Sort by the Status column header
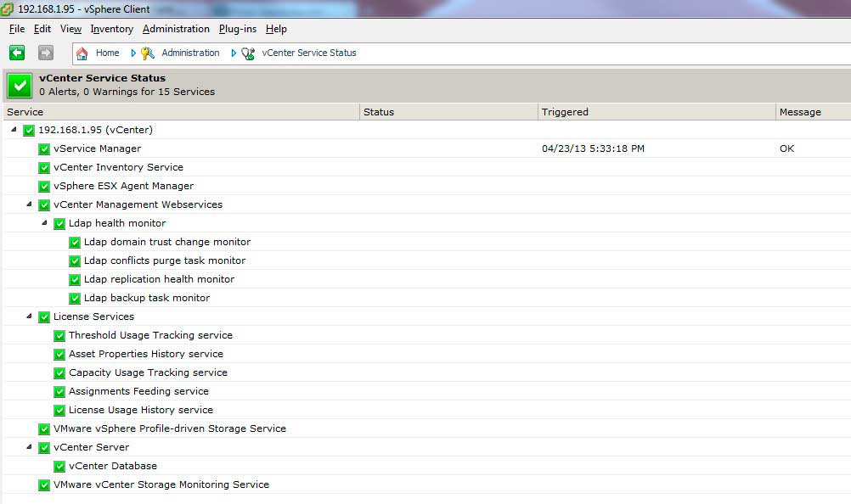 (448, 112)
